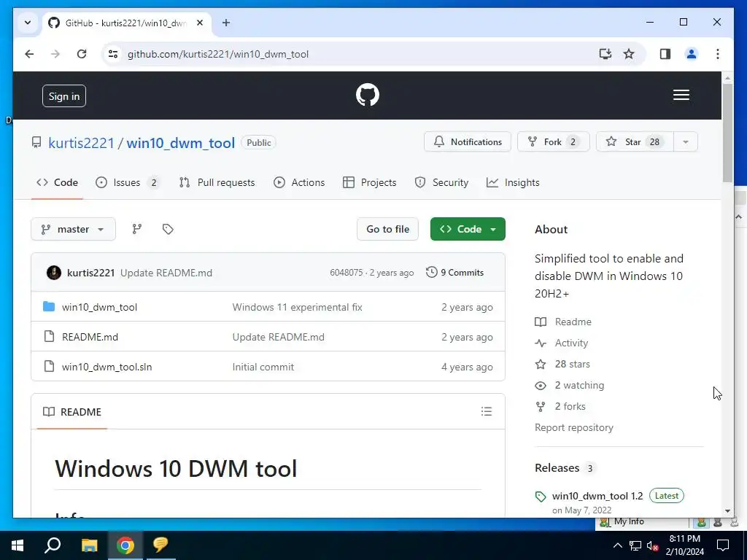Open a new browser tab
Screen dimensions: 747x560
click(x=226, y=23)
